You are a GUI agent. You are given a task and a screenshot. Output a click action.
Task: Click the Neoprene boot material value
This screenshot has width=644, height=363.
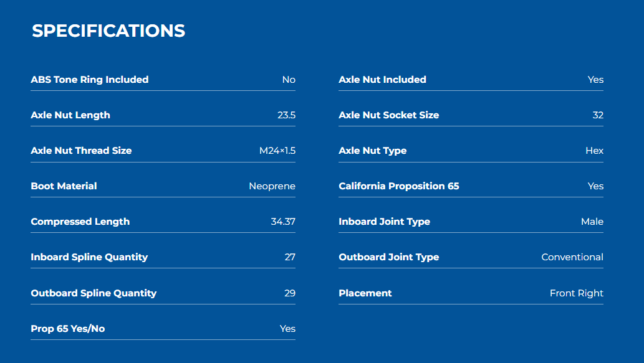click(x=272, y=186)
